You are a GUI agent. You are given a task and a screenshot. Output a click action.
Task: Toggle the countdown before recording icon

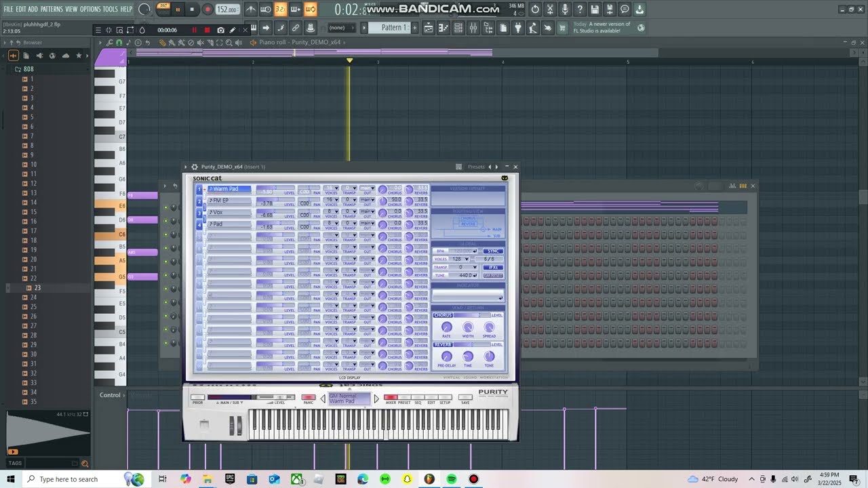coord(280,9)
